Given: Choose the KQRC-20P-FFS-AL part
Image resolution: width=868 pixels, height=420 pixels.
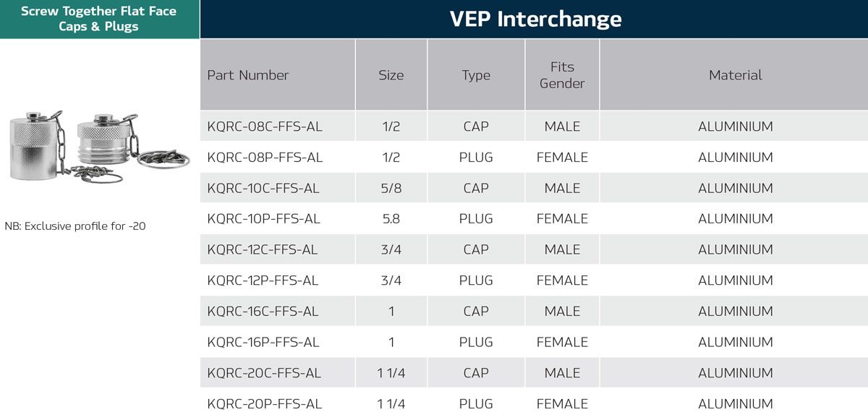Looking at the screenshot, I should click(x=264, y=404).
